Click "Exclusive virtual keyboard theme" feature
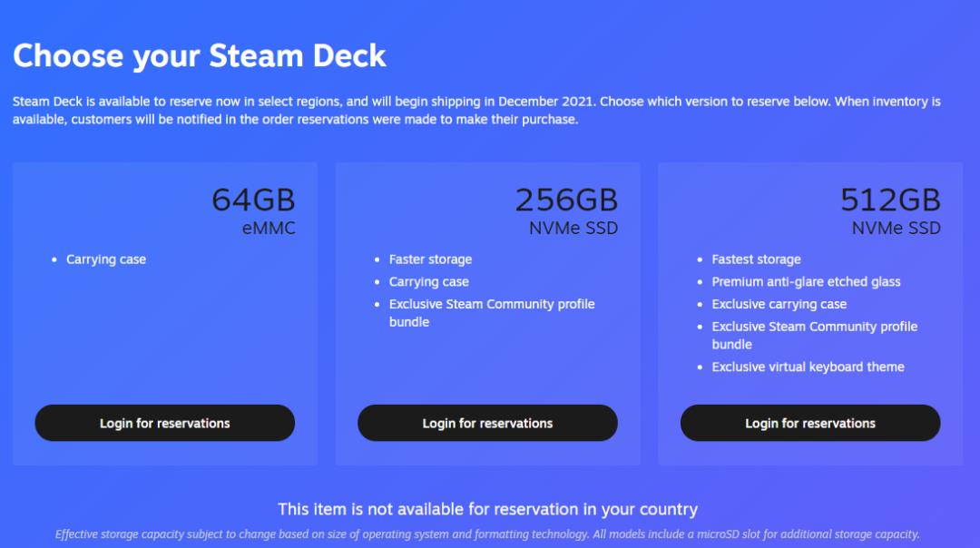This screenshot has height=548, width=980. coord(808,367)
